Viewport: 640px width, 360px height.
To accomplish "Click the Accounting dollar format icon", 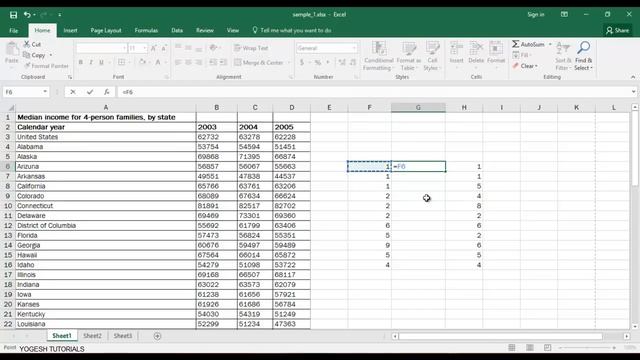I will (302, 62).
